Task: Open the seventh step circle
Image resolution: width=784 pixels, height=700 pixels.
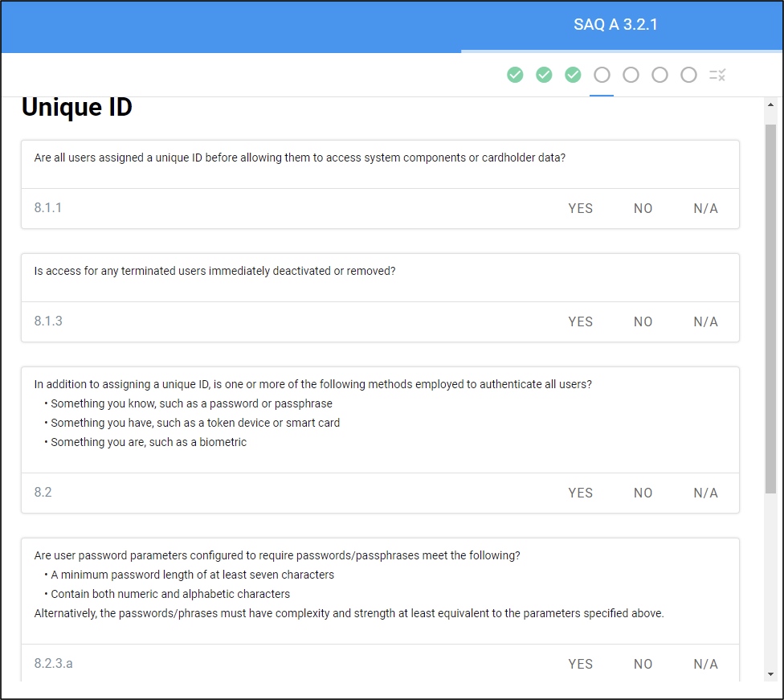Action: (x=688, y=75)
